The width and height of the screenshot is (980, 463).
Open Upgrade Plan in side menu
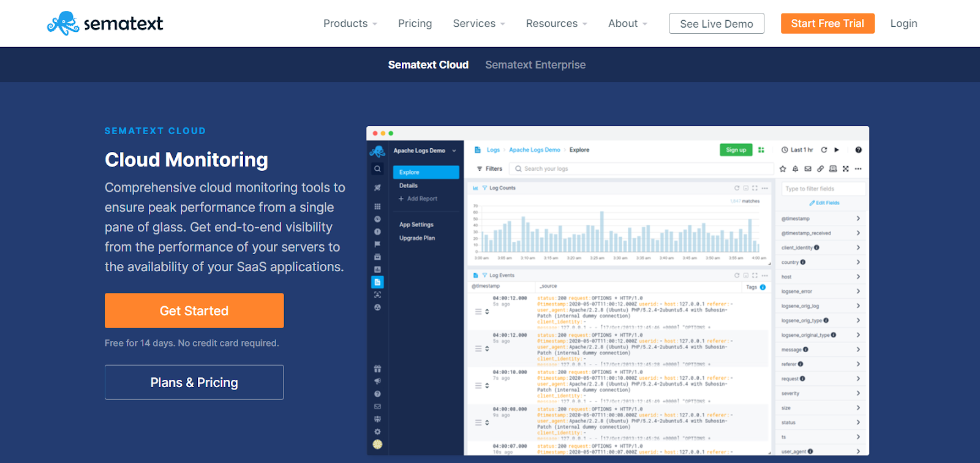point(417,238)
